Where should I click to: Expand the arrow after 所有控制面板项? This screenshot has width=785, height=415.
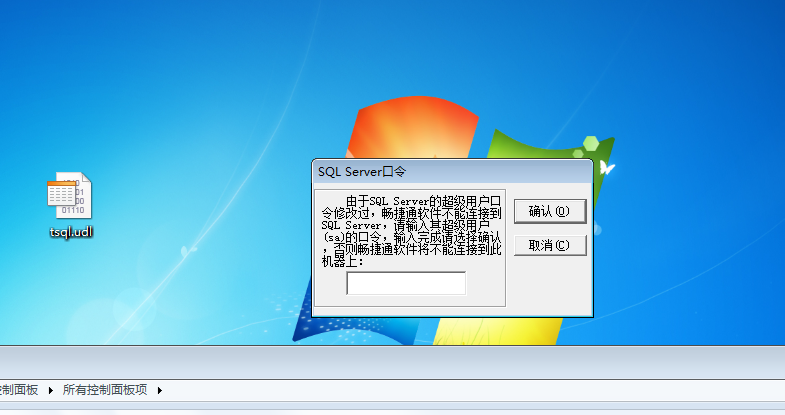[160, 390]
